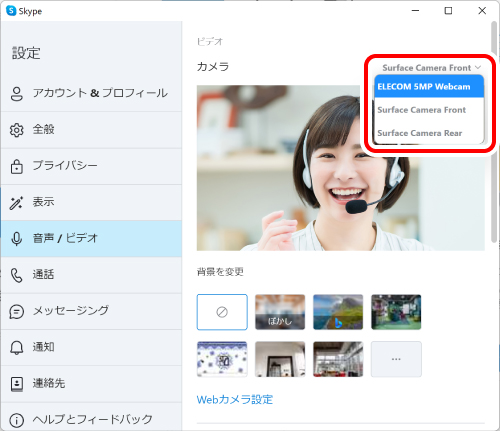The height and width of the screenshot is (431, 500).
Task: Open the Webカメラ設定 link
Action: [235, 399]
